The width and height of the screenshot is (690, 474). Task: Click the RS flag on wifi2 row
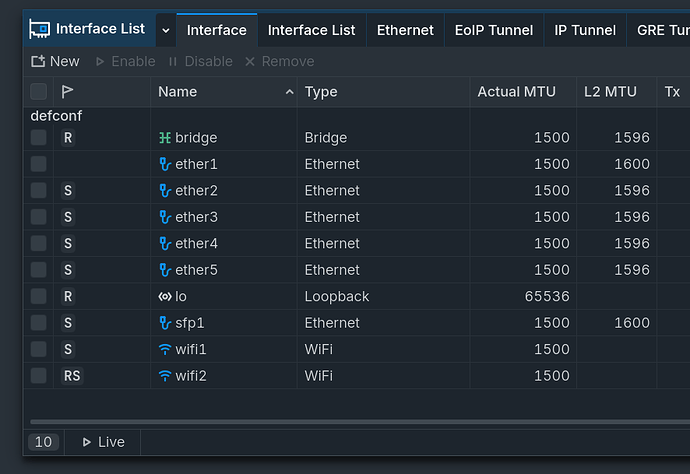(x=72, y=376)
